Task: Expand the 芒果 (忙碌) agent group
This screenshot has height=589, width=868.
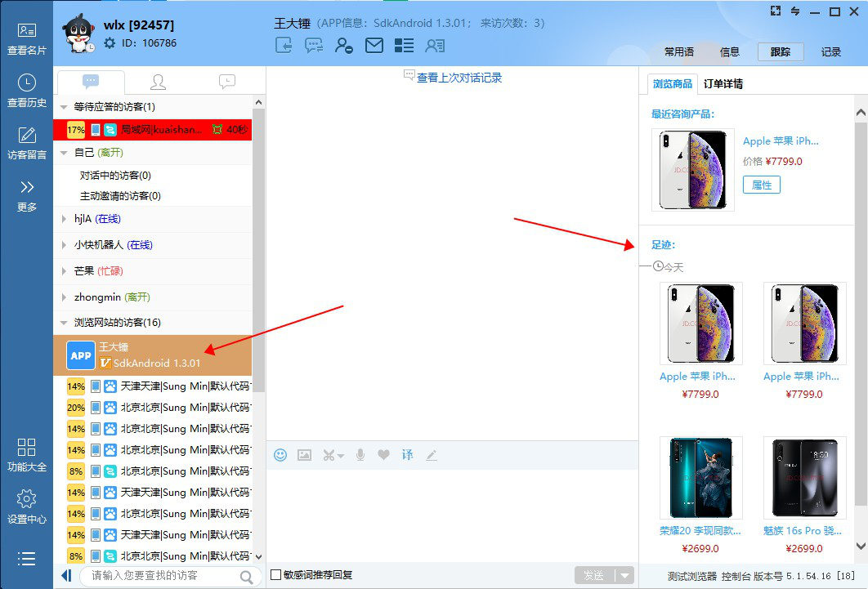Action: click(65, 270)
